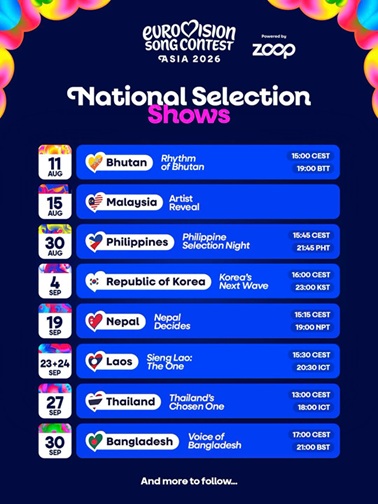Click the Bangladesh flag heart icon
The height and width of the screenshot is (504, 378).
point(94,441)
